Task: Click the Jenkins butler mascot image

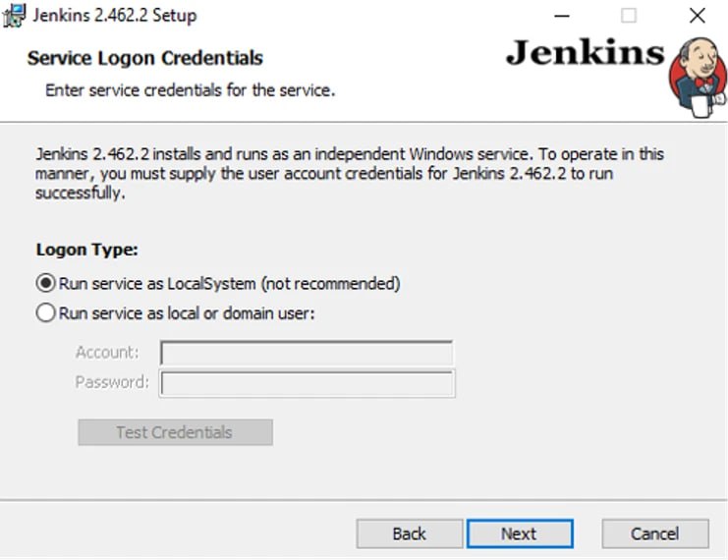Action: (698, 77)
